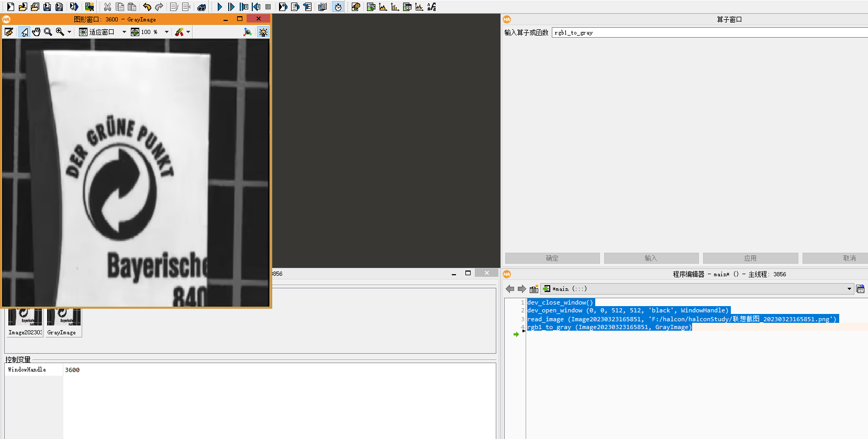Select the Image2023 iconic variable thumbnail
Image resolution: width=868 pixels, height=439 pixels.
pos(25,322)
